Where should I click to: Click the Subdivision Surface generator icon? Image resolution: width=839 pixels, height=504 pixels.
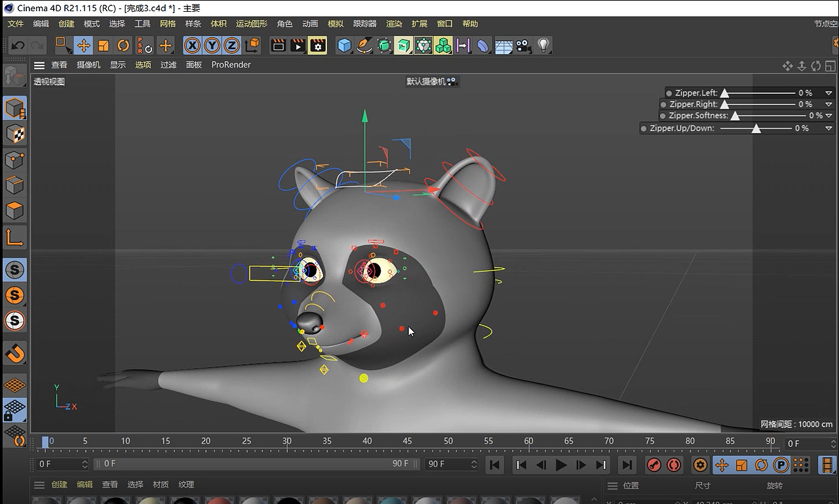(x=384, y=45)
